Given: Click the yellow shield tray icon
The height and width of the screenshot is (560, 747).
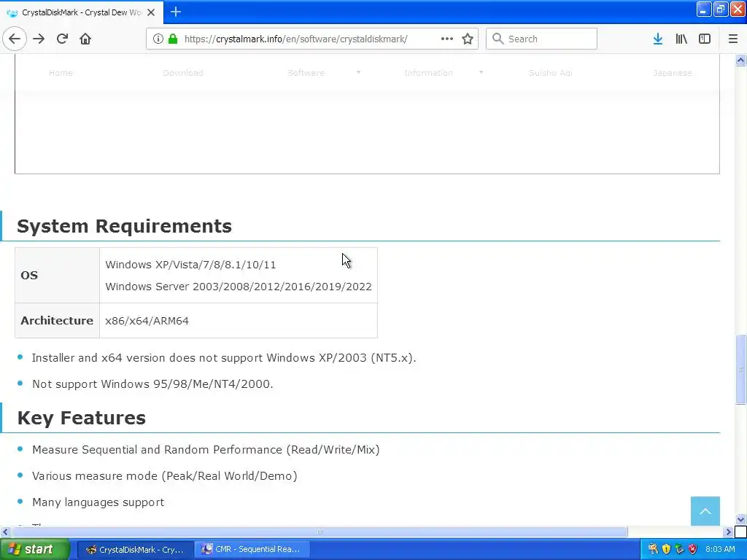Looking at the screenshot, I should (666, 549).
